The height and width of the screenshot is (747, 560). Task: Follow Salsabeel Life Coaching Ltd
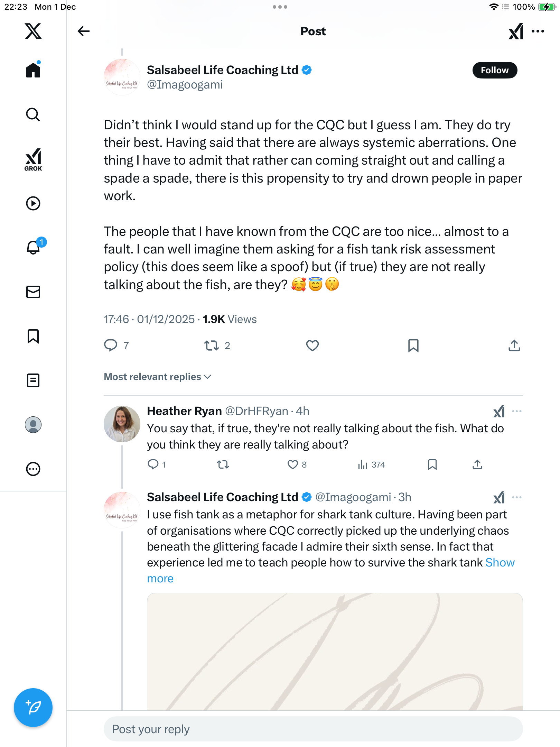pos(495,70)
